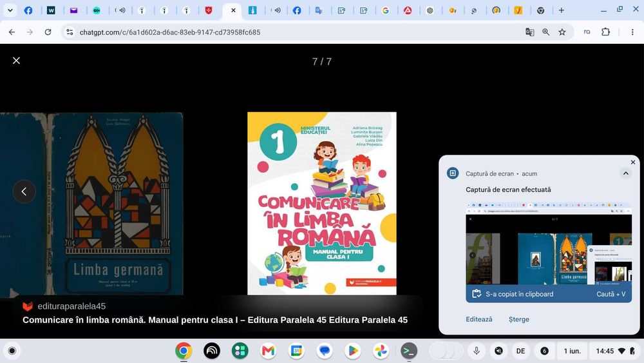Viewport: 644px width, 363px height.
Task: Reload the current page
Action: tap(48, 32)
